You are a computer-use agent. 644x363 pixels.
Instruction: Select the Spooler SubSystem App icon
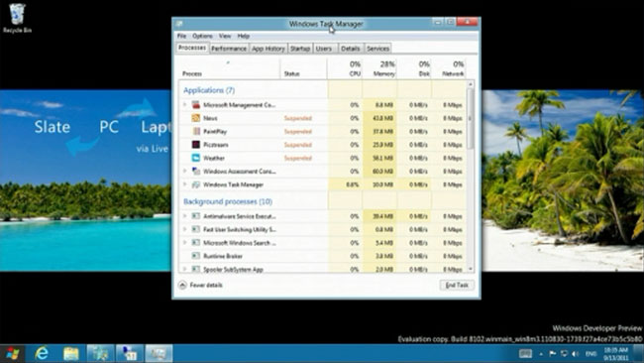[196, 269]
